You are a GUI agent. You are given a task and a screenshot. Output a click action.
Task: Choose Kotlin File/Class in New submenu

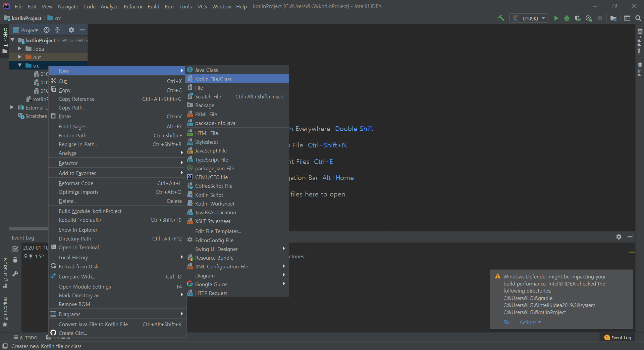[237, 79]
